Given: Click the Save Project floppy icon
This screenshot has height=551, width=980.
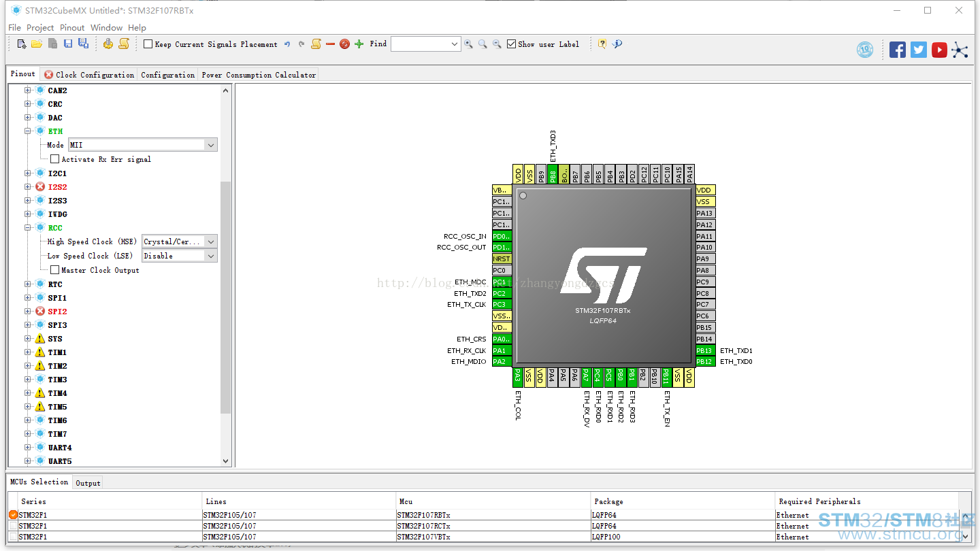Looking at the screenshot, I should coord(68,44).
